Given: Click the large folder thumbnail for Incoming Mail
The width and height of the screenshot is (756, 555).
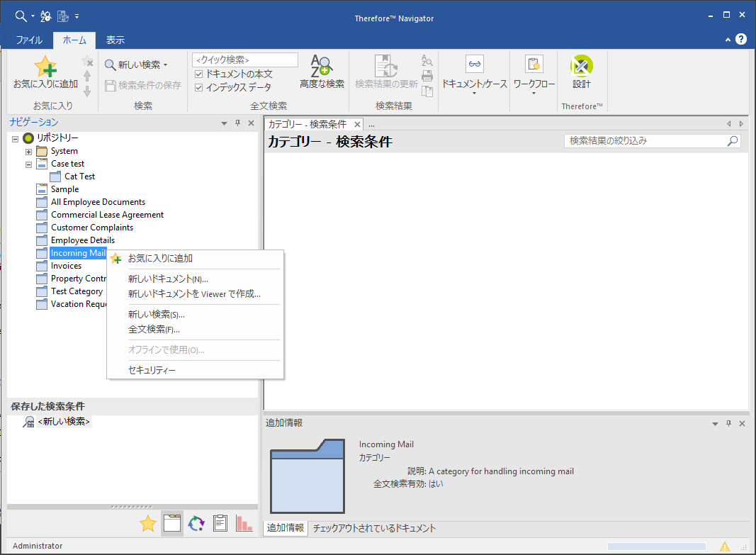Looking at the screenshot, I should tap(308, 476).
